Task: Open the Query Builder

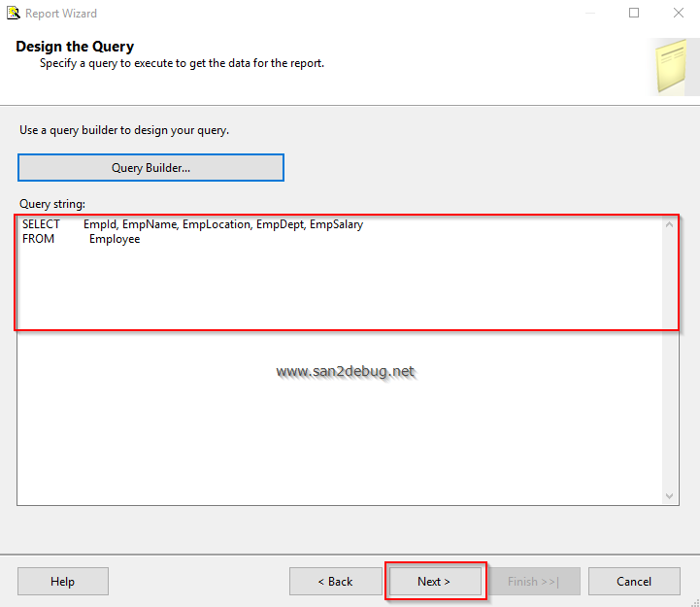Action: (x=150, y=168)
